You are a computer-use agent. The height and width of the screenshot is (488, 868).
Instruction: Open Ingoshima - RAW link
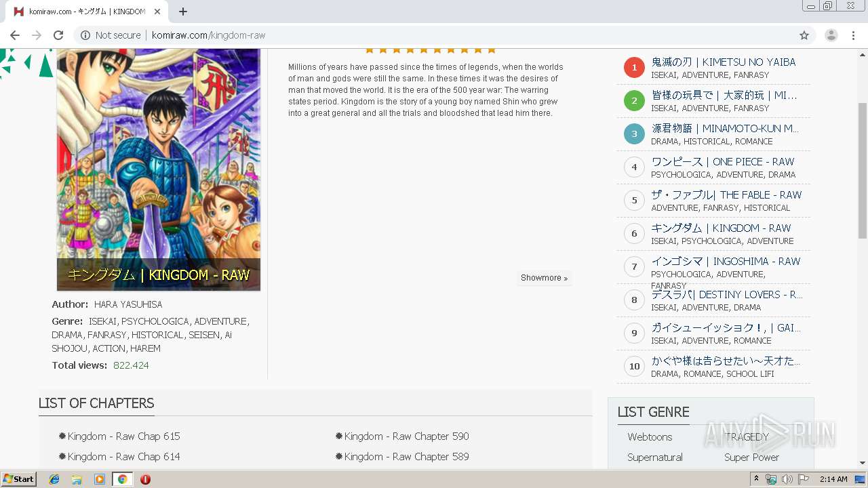pyautogui.click(x=726, y=261)
